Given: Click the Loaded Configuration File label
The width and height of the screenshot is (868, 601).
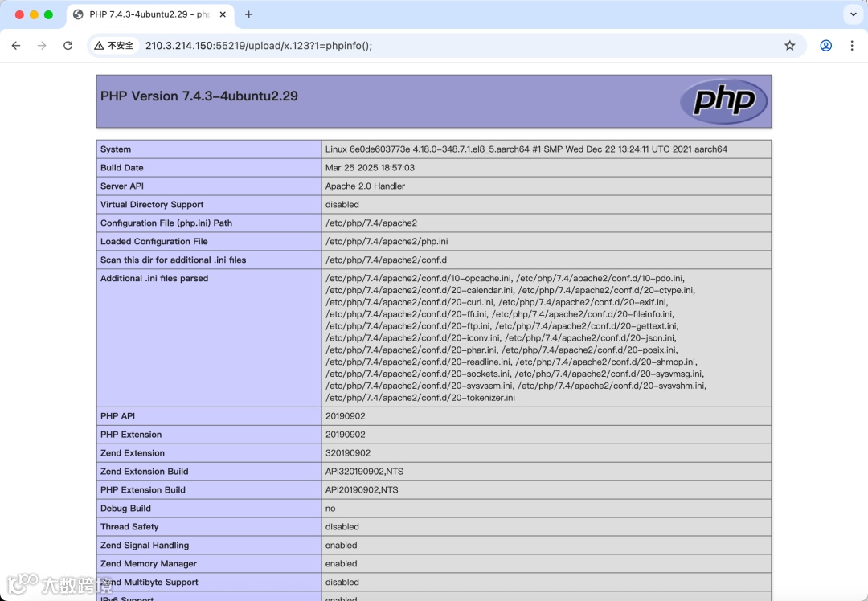Looking at the screenshot, I should tap(154, 241).
